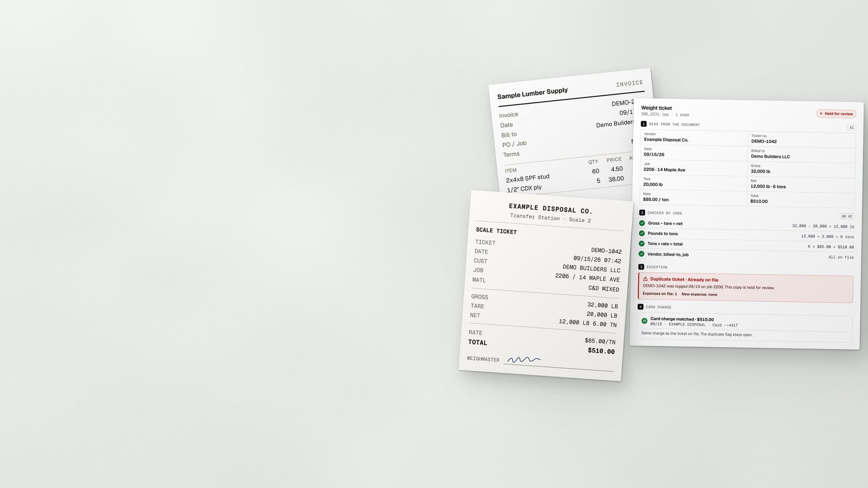The height and width of the screenshot is (488, 868).
Task: Click the step 1 number badge 'Read from the document'
Action: (643, 124)
